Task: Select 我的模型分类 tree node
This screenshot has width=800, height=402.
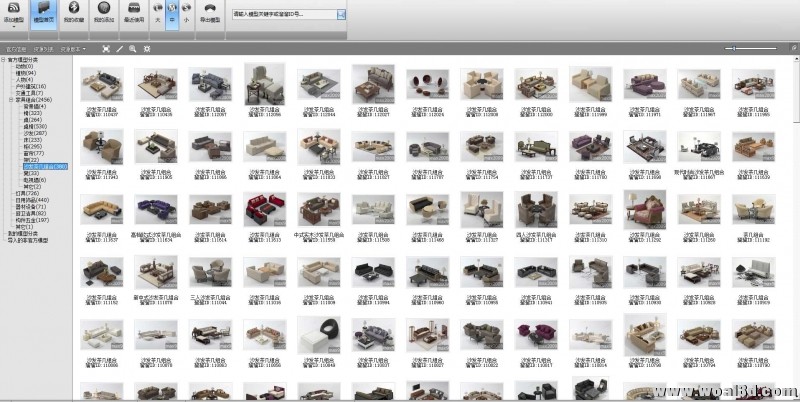Action: [x=22, y=233]
